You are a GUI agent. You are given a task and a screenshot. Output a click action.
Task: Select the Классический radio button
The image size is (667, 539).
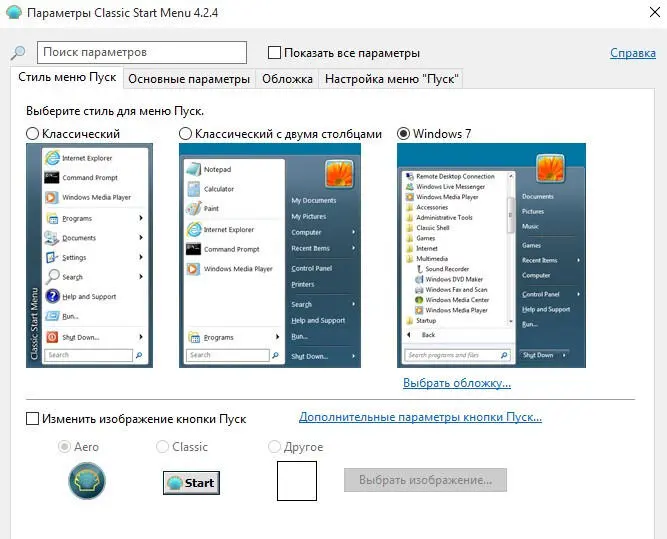tap(33, 134)
